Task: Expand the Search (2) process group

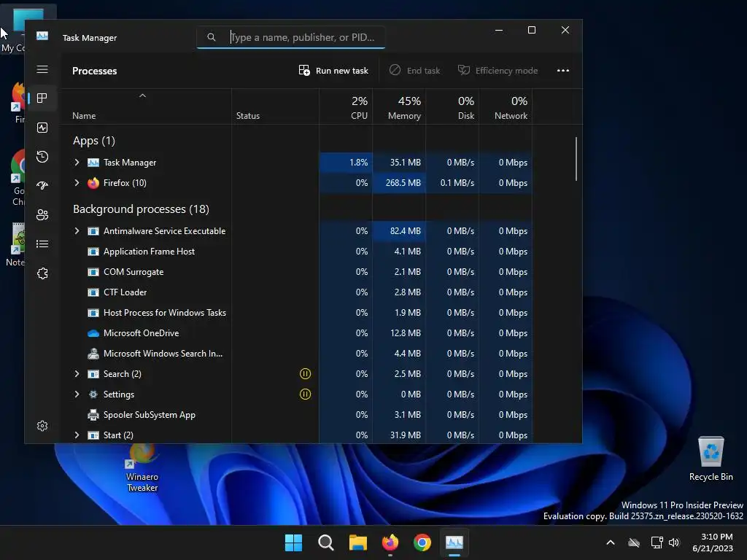Action: pos(77,374)
